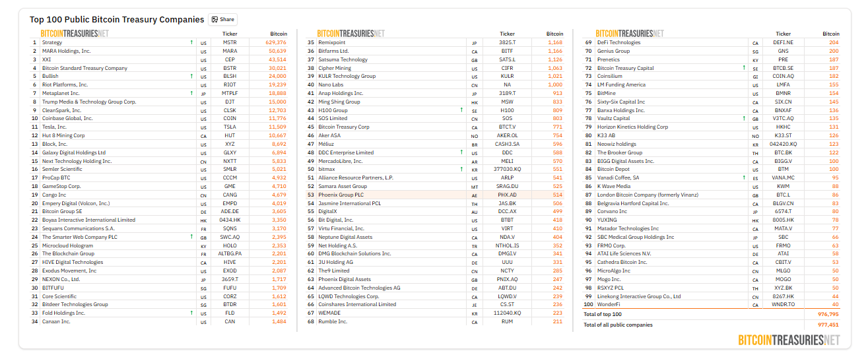Viewport: 868px width, 353px height.
Task: Click the 50,639 holdings value for MARA
Action: (x=278, y=51)
